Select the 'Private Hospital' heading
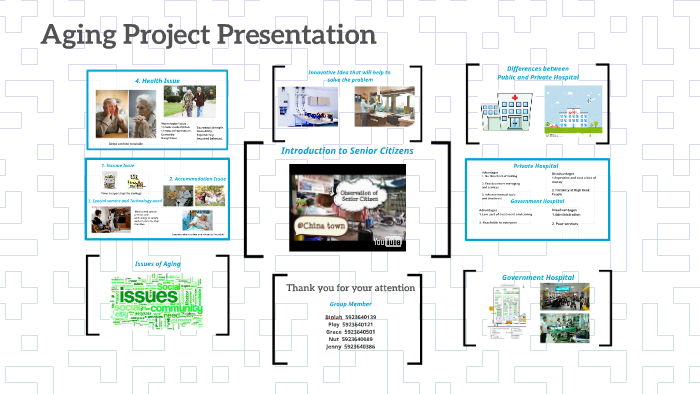The height and width of the screenshot is (394, 700). click(x=536, y=166)
